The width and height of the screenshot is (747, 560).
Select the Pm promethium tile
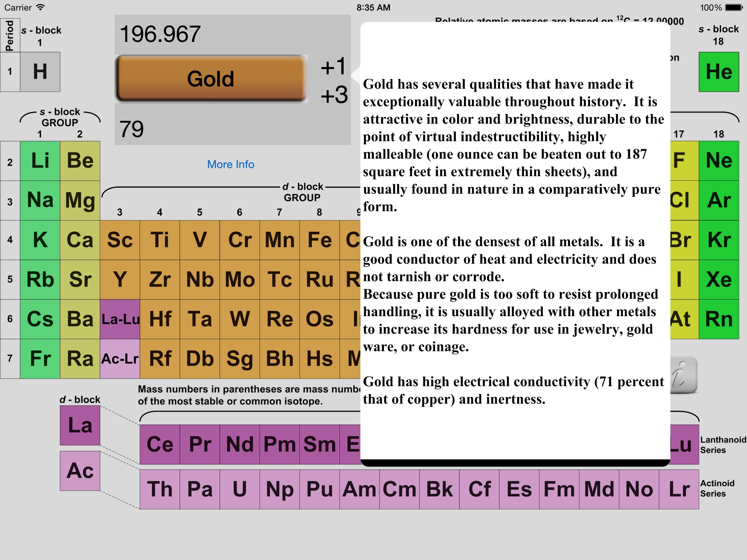pyautogui.click(x=280, y=444)
